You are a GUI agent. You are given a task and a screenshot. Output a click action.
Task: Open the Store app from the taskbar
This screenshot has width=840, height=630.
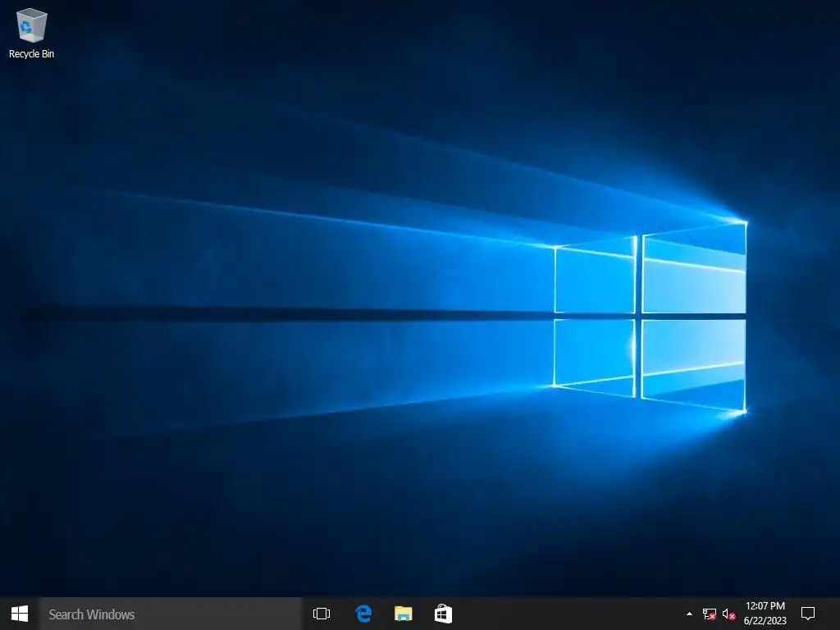pos(443,614)
